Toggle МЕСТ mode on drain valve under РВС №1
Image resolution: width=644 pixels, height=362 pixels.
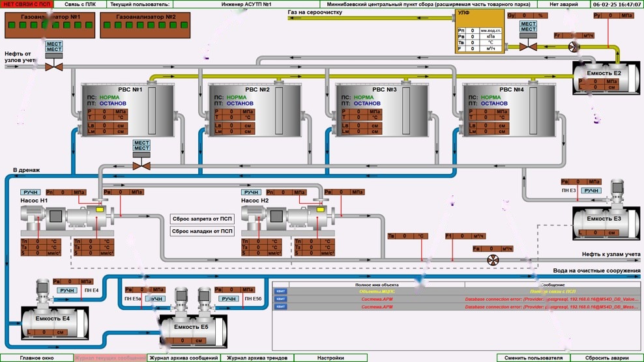tap(141, 145)
